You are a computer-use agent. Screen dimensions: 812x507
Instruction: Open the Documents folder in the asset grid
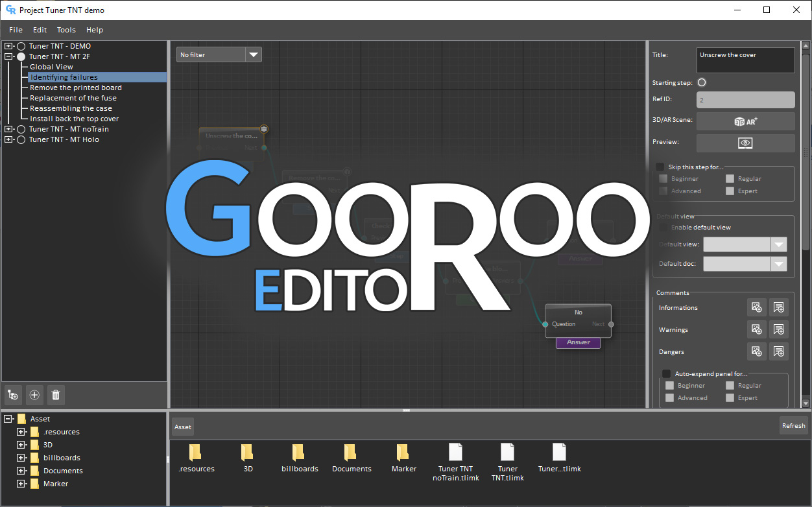tap(352, 458)
